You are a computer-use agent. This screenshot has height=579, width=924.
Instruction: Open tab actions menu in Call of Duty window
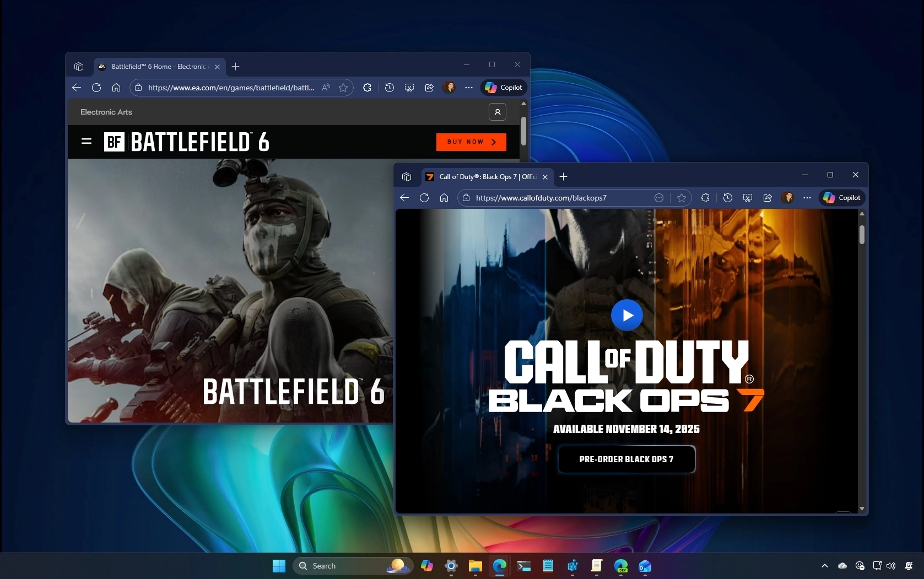(x=407, y=177)
